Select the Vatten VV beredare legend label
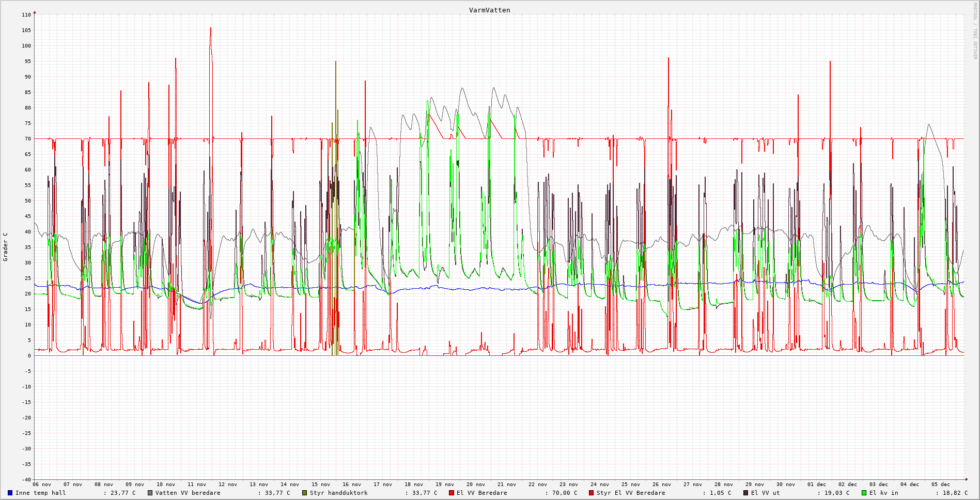Viewport: 980px width, 500px height. tap(188, 493)
